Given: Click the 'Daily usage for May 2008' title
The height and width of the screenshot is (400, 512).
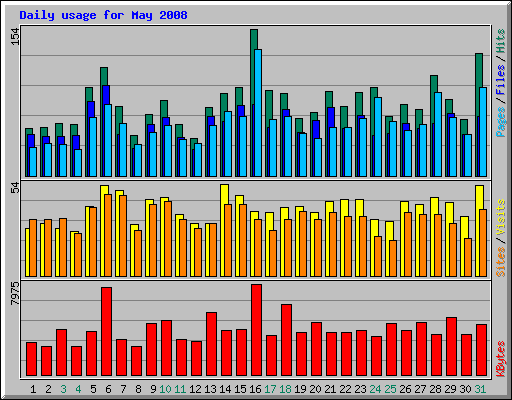Looking at the screenshot, I should 103,15.
